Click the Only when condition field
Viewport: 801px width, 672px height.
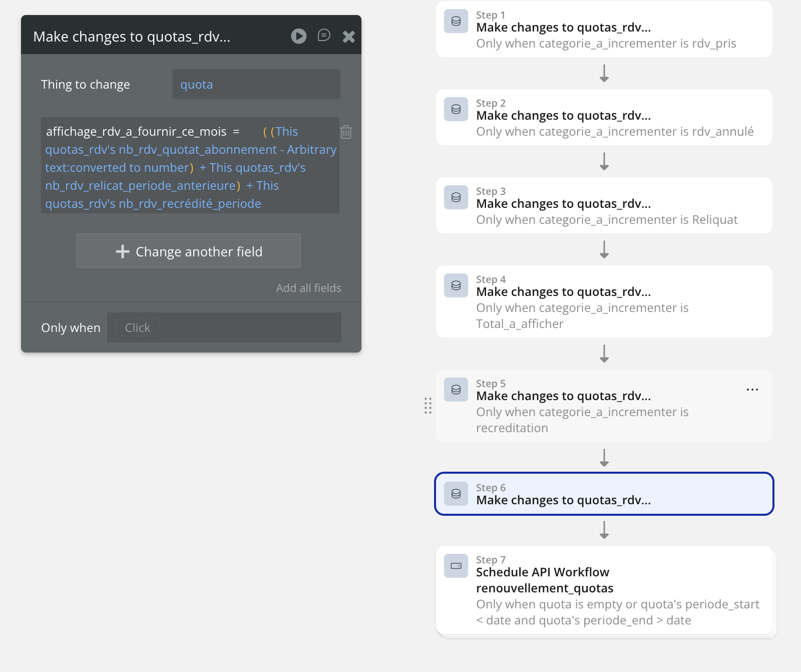coord(224,327)
